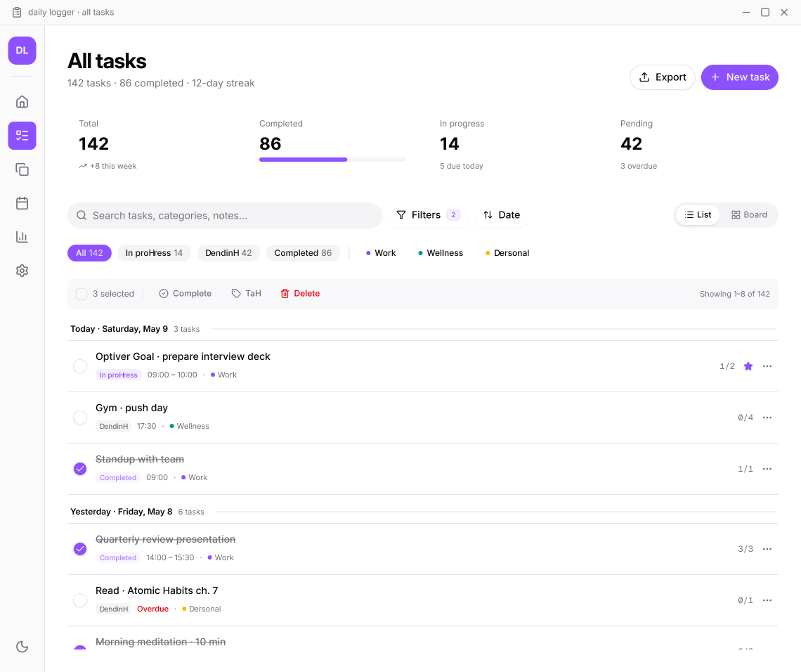The width and height of the screenshot is (801, 672).
Task: Click the 09:00 – 10:00 time
Action: 172,375
